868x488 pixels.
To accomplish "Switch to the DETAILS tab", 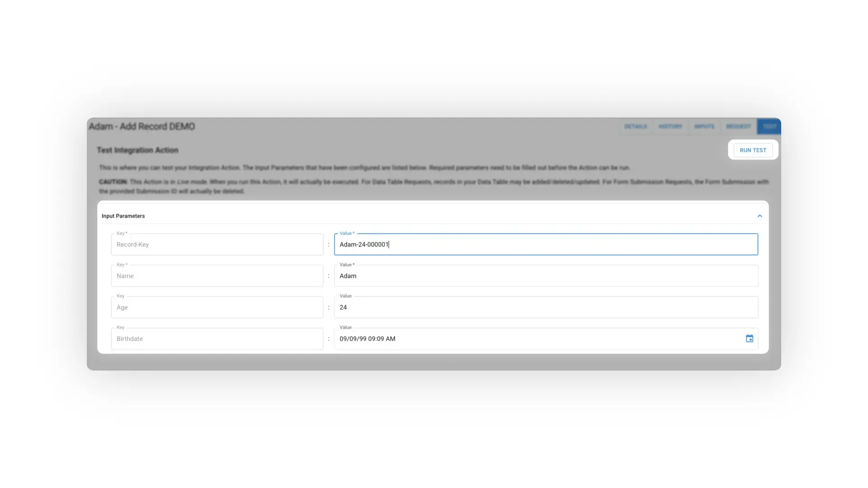I will (x=635, y=127).
